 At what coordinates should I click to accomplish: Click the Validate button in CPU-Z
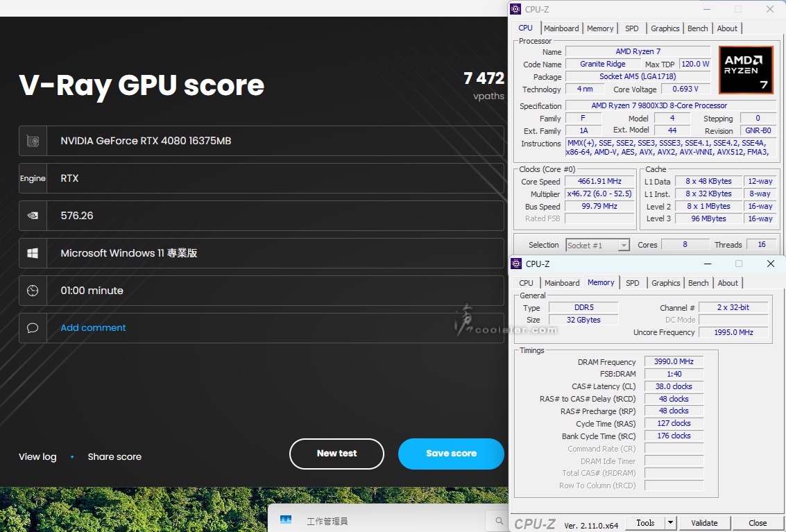coord(704,523)
